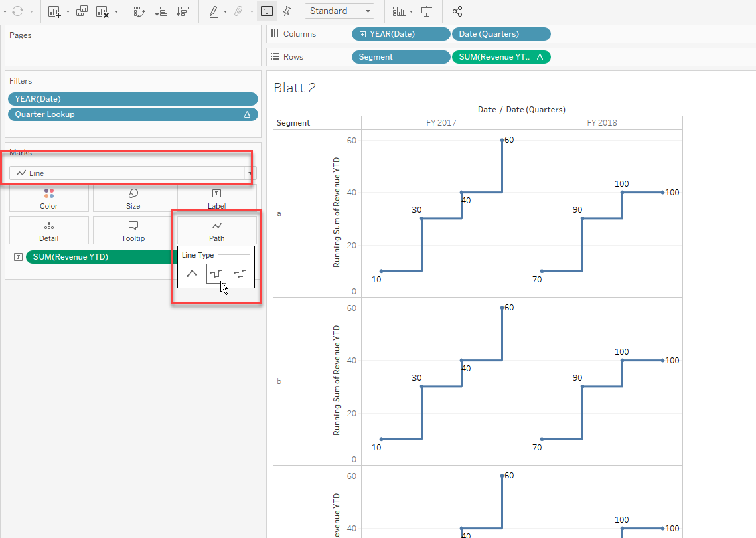Select the jump Line Type option
The image size is (756, 538).
240,273
